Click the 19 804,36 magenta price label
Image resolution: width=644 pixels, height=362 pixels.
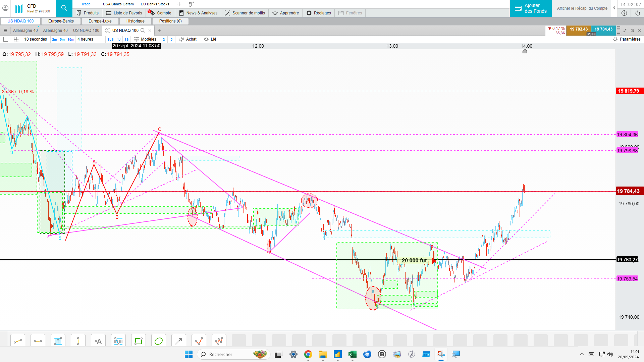[627, 135]
